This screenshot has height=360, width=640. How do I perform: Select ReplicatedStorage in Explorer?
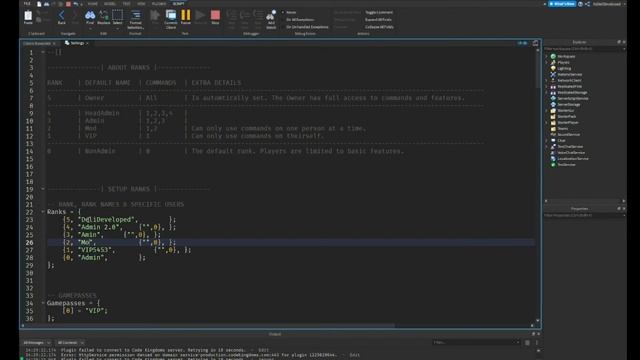[572, 93]
